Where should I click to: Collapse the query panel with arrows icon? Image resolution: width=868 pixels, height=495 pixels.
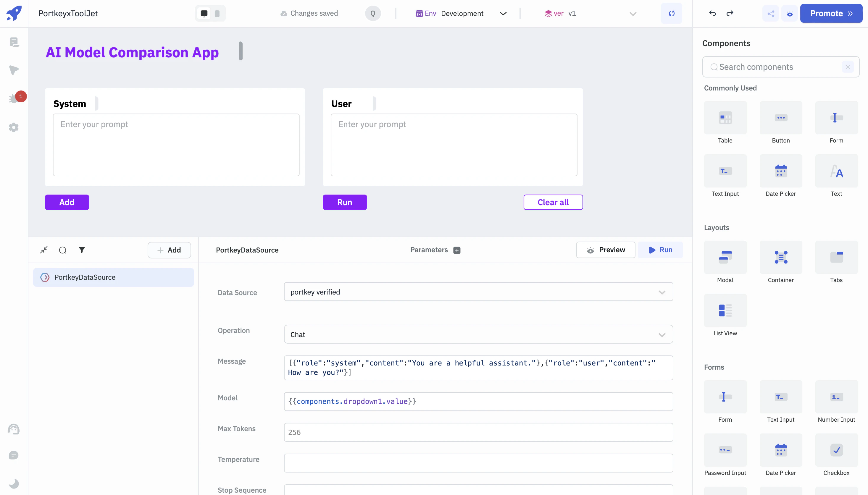pyautogui.click(x=44, y=250)
